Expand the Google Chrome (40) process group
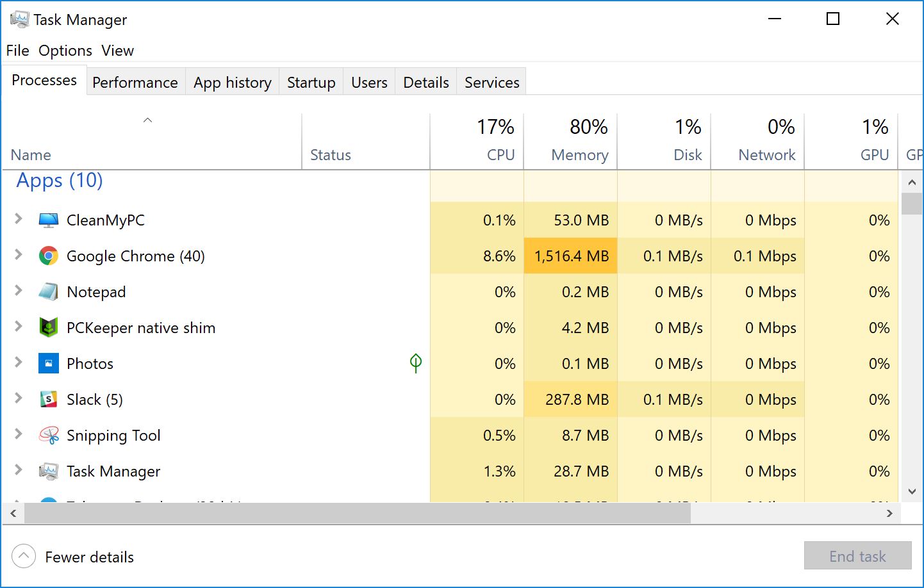 click(19, 255)
